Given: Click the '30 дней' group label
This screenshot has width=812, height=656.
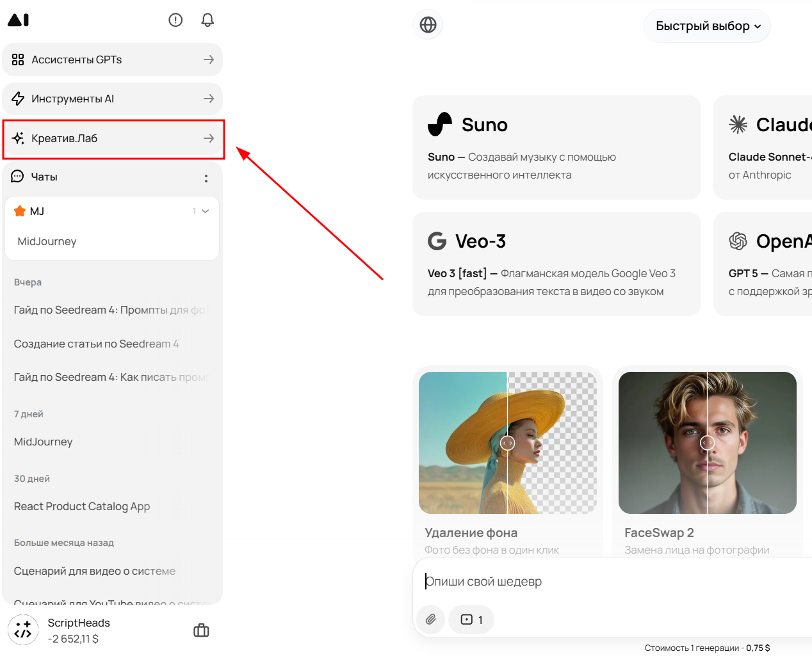Looking at the screenshot, I should pyautogui.click(x=32, y=479).
